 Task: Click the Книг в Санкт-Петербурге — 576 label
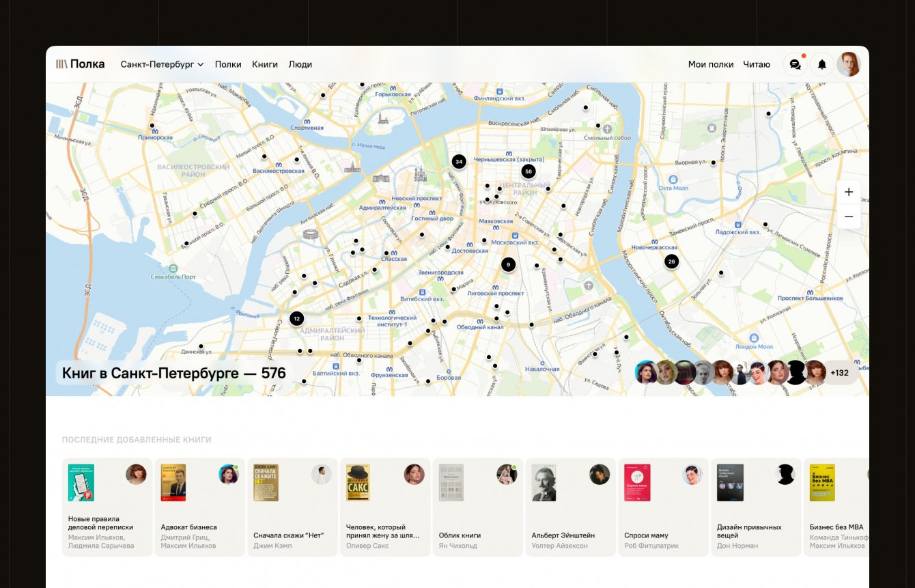(x=173, y=374)
